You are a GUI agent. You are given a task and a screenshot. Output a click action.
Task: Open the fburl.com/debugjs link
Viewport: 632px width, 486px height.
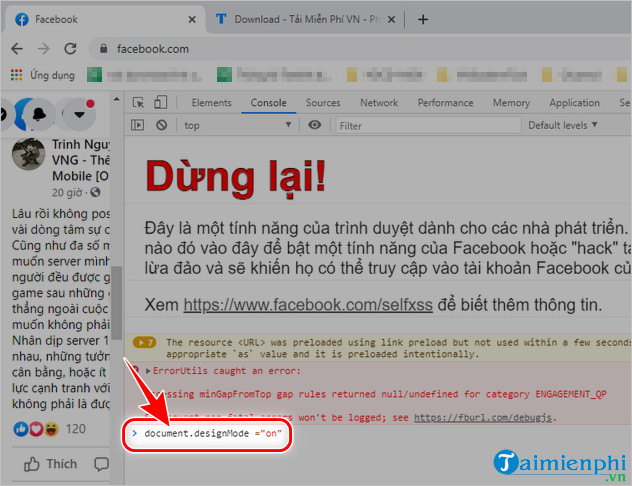(x=483, y=418)
